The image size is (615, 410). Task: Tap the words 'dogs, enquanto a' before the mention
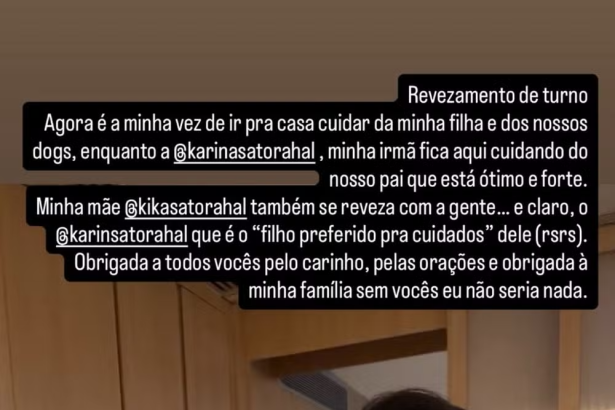101,153
